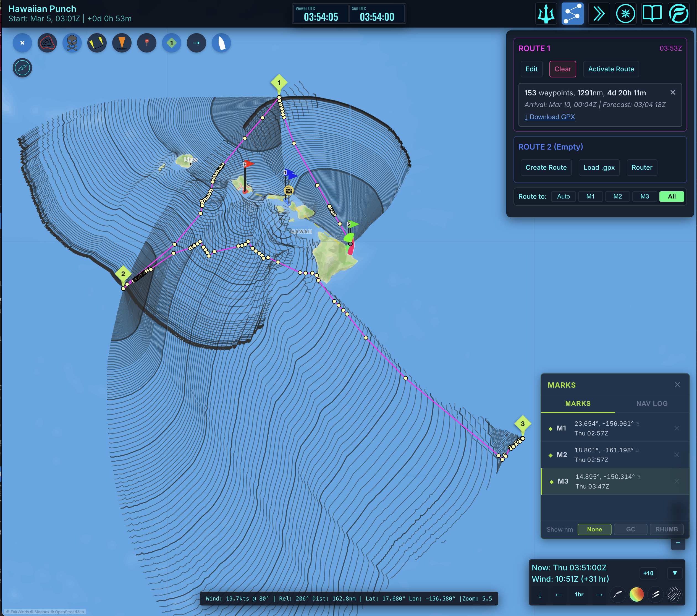This screenshot has width=697, height=616.
Task: Select the orange cone marker icon
Action: tap(122, 43)
